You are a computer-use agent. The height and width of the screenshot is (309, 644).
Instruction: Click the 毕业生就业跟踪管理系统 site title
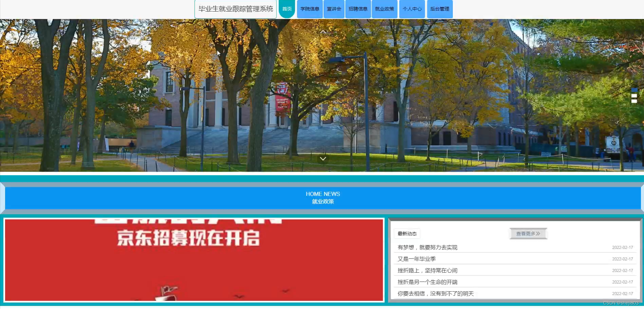coord(235,8)
